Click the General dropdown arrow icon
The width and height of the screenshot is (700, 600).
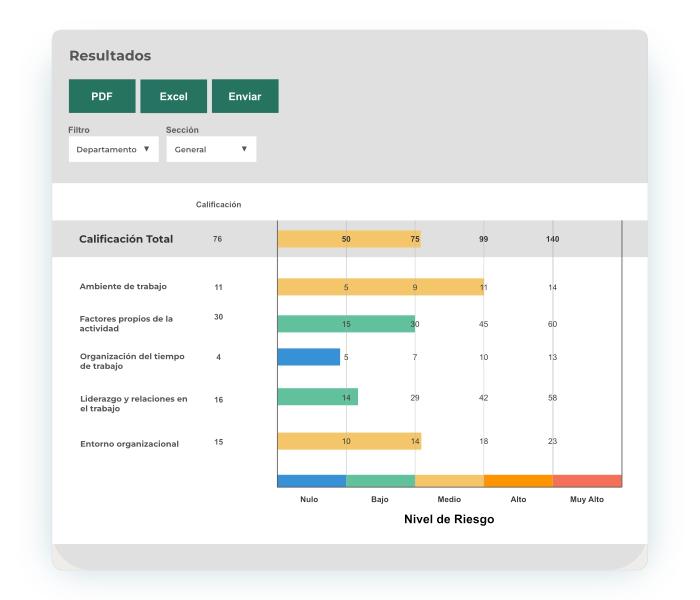point(244,149)
